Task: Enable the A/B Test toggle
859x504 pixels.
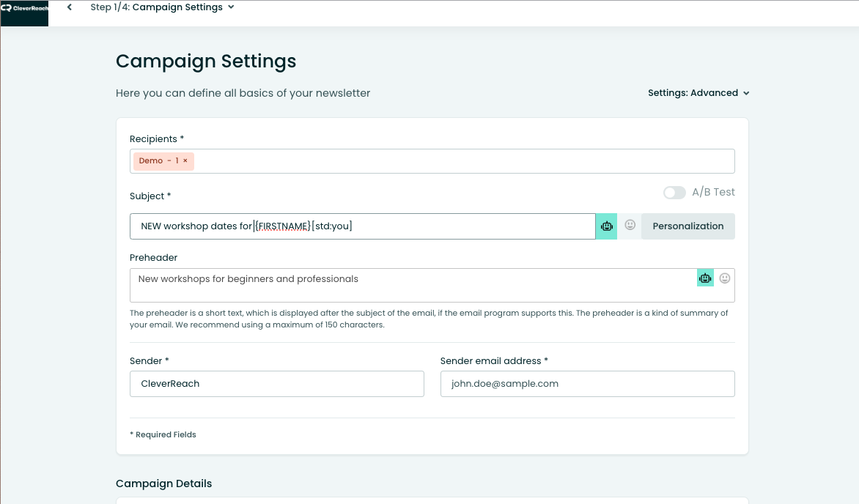Action: [x=674, y=193]
